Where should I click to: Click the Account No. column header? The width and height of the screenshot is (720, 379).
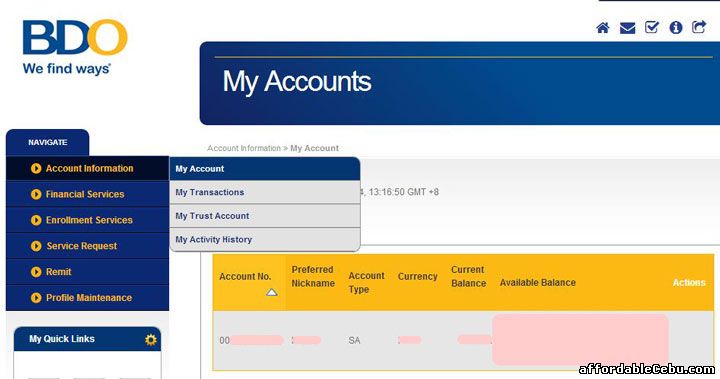pyautogui.click(x=245, y=277)
